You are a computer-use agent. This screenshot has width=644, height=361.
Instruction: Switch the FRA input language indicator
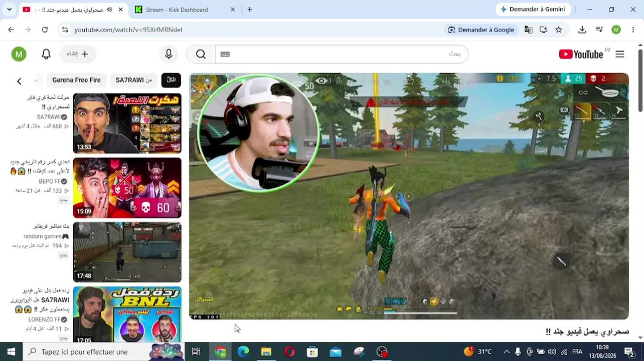point(577,351)
